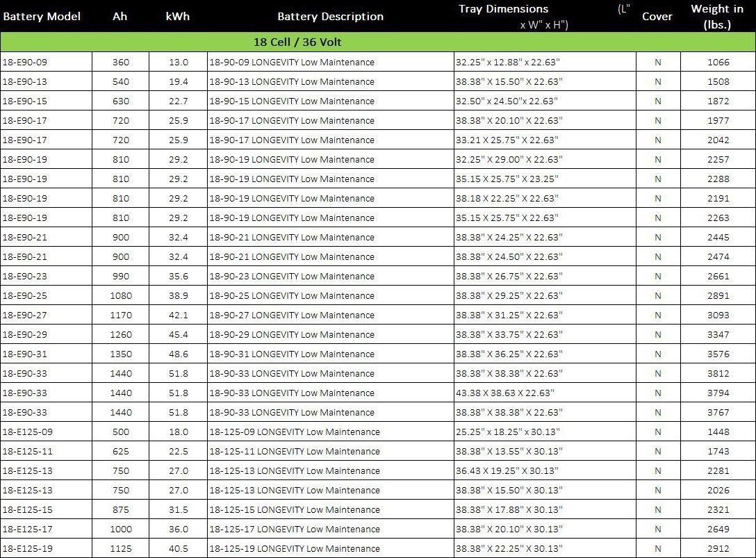Click dimensions 32.25" x 12.88" x 22.63"
The image size is (756, 558).
pos(508,63)
